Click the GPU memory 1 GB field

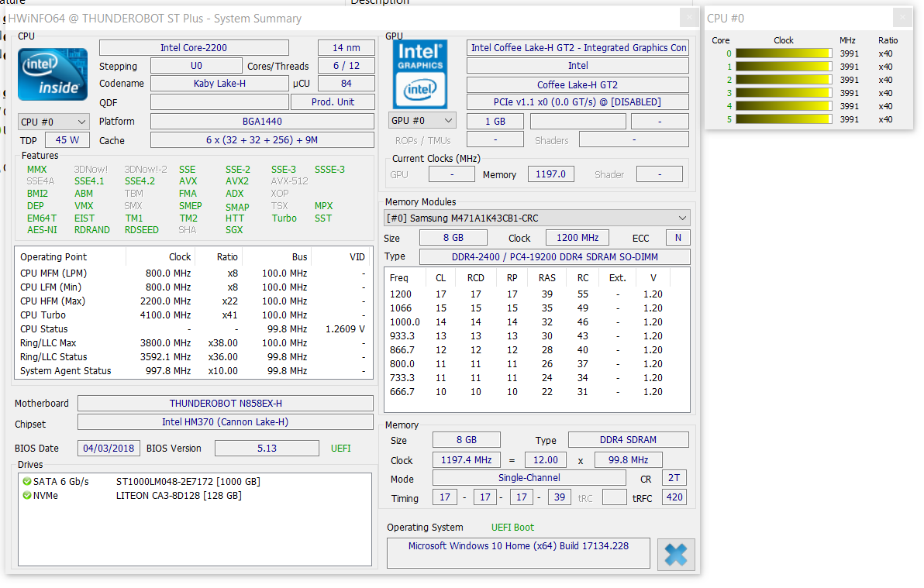[495, 122]
